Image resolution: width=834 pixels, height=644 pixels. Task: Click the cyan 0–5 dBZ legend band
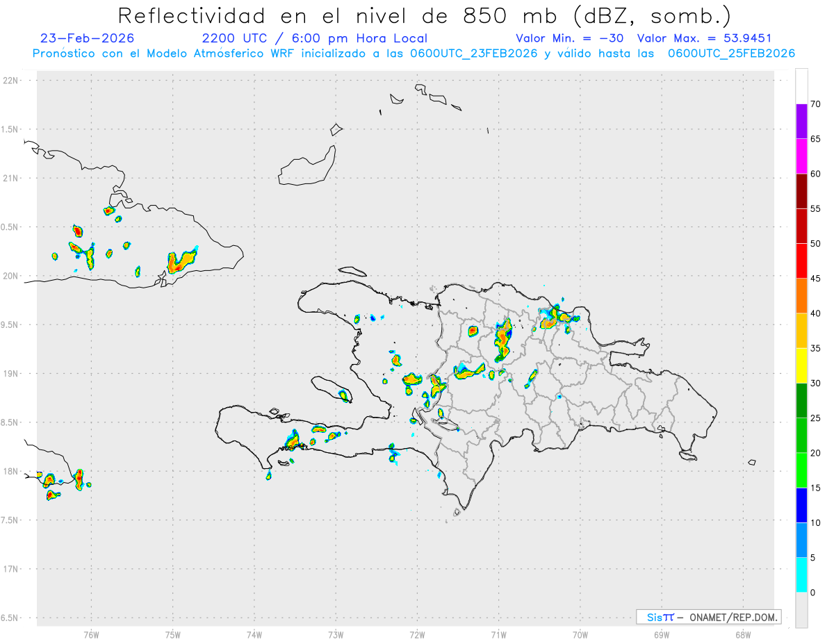click(x=801, y=575)
